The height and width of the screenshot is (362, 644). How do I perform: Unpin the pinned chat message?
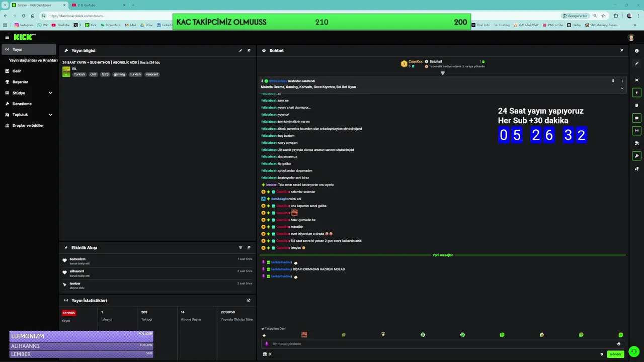[x=613, y=81]
